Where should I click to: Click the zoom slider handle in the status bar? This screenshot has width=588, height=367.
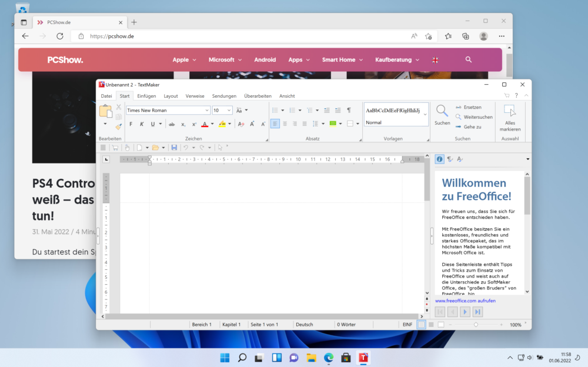pyautogui.click(x=476, y=325)
